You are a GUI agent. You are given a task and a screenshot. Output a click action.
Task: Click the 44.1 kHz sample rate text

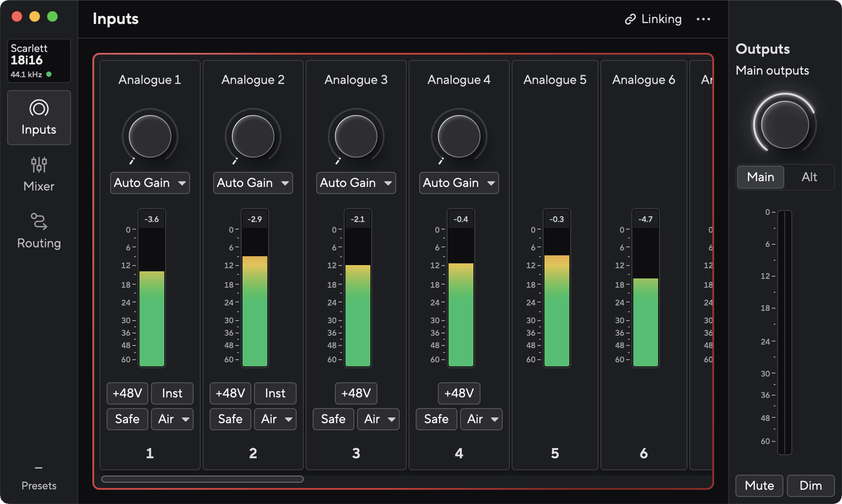click(x=26, y=75)
